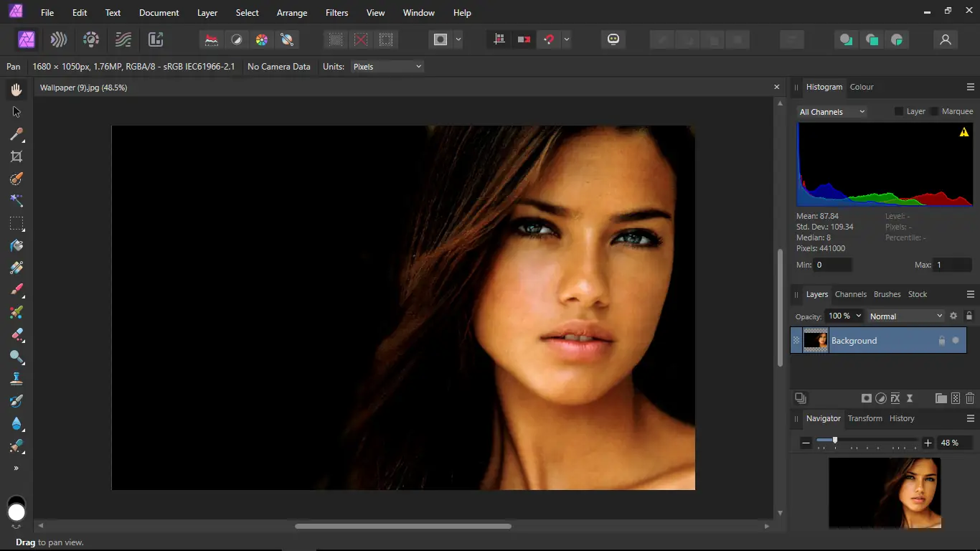This screenshot has height=551, width=980.
Task: Enable the Layer checkbox in Histogram
Action: tap(899, 111)
